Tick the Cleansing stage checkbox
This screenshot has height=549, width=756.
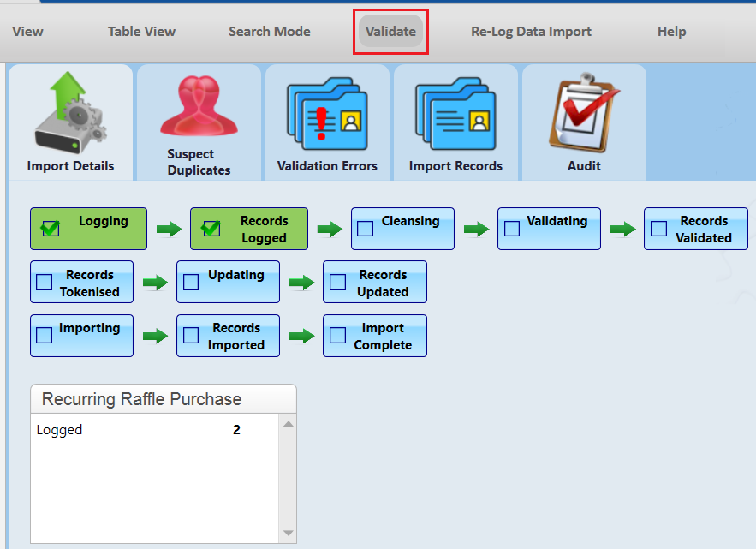point(365,228)
